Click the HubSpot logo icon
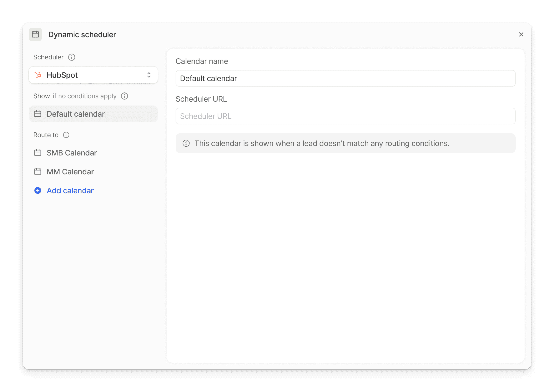The width and height of the screenshot is (554, 392). [38, 75]
